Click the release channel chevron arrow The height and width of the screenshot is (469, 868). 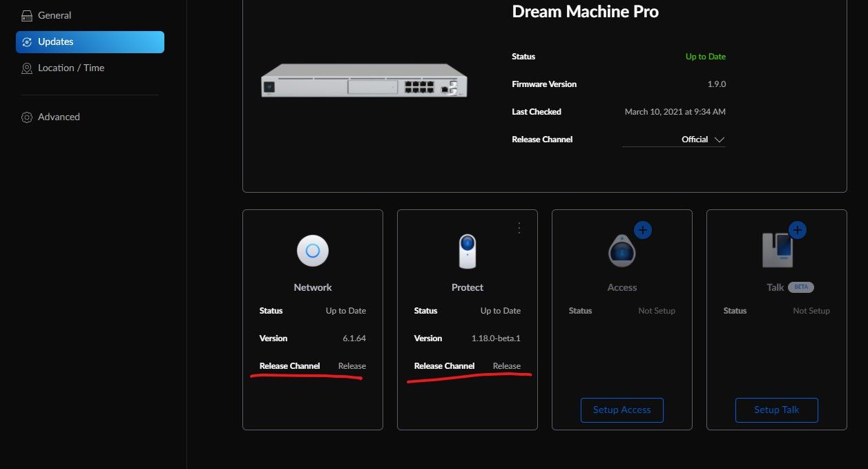click(720, 140)
